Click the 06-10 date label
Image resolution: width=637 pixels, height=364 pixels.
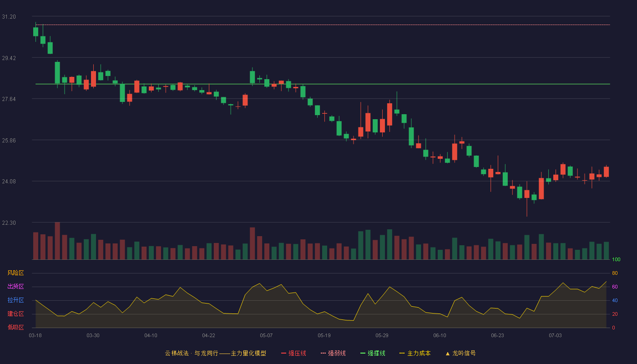[x=440, y=335]
